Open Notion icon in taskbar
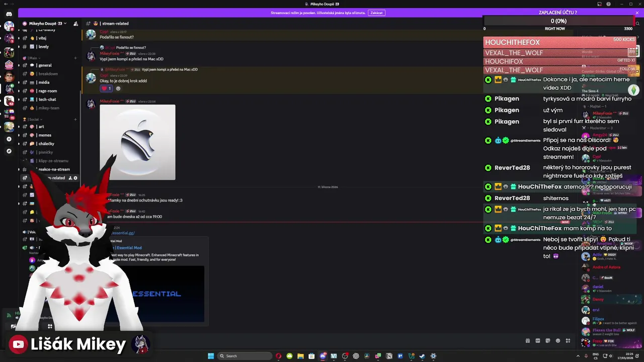 389,356
